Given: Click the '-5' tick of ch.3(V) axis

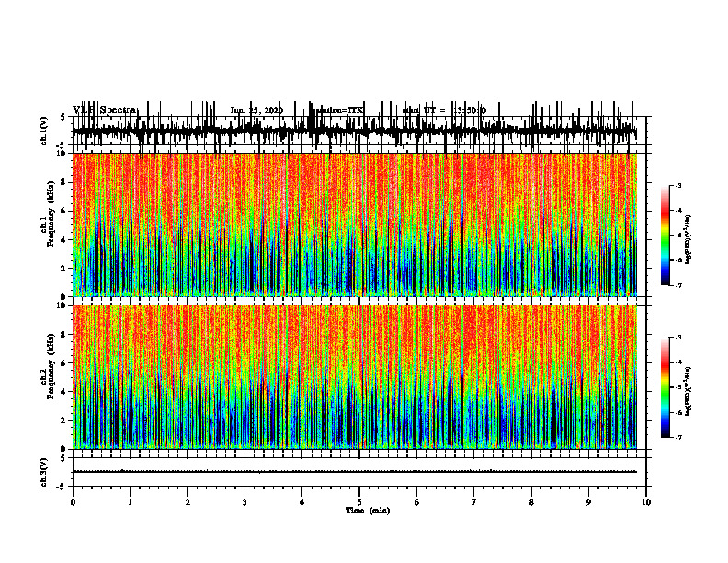Looking at the screenshot, I should pyautogui.click(x=62, y=487).
